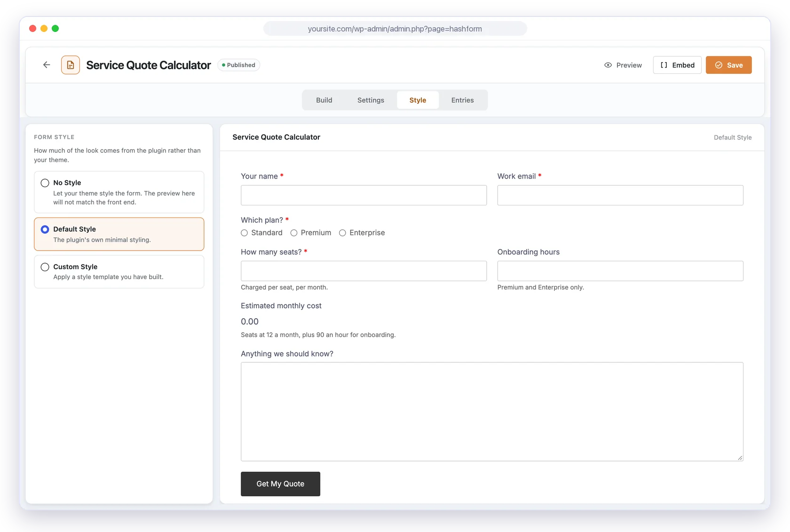Click the 'Charged per seat, per month.' hint
The width and height of the screenshot is (790, 532).
(x=284, y=287)
